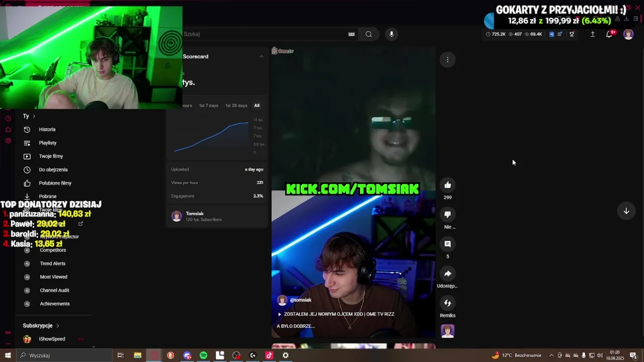Share the short via Udostępnij arrow
Viewport: 644px width, 362px height.
pyautogui.click(x=447, y=274)
